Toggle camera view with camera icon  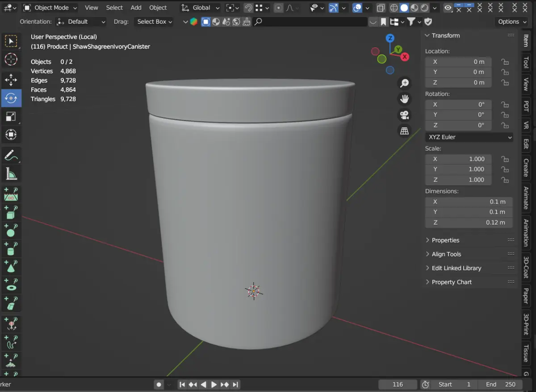coord(404,115)
